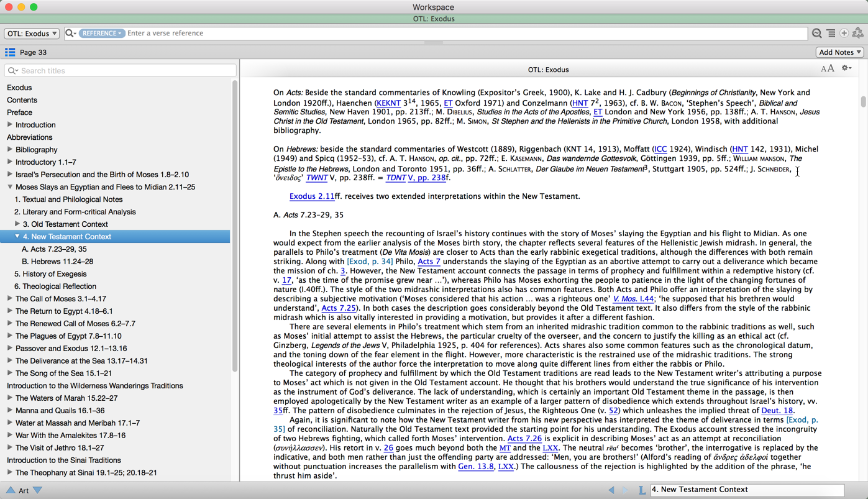868x499 pixels.
Task: Expand The Visit of Jethro 18.1–27
Action: [x=10, y=448]
